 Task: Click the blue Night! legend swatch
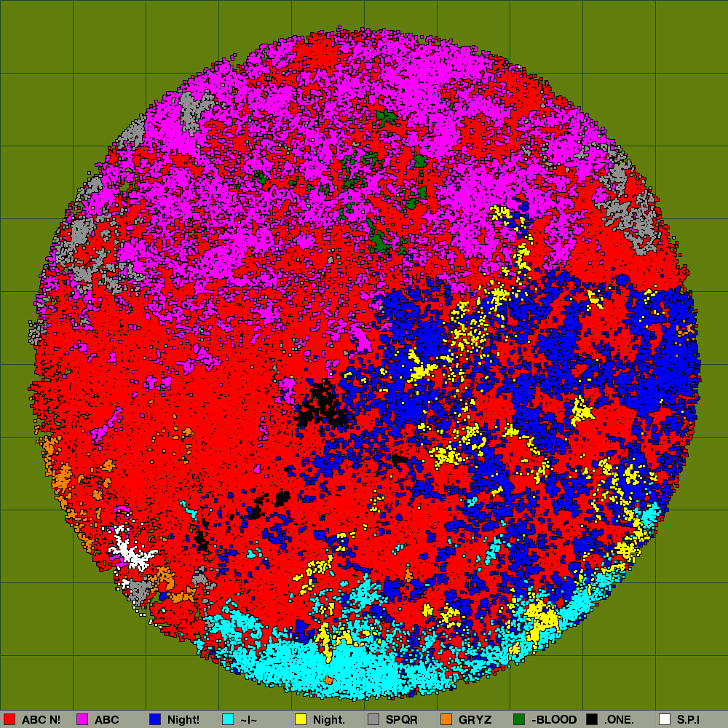(x=155, y=719)
